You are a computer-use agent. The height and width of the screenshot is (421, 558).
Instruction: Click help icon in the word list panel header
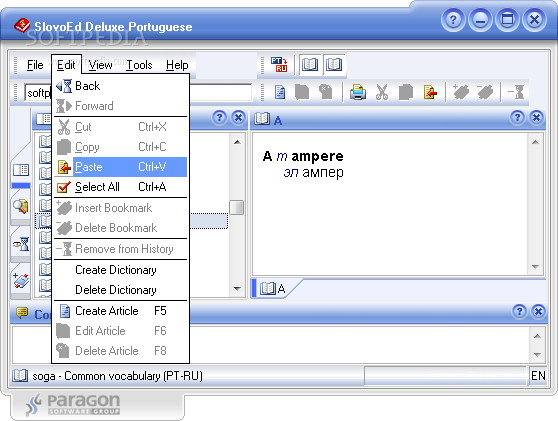click(x=220, y=117)
